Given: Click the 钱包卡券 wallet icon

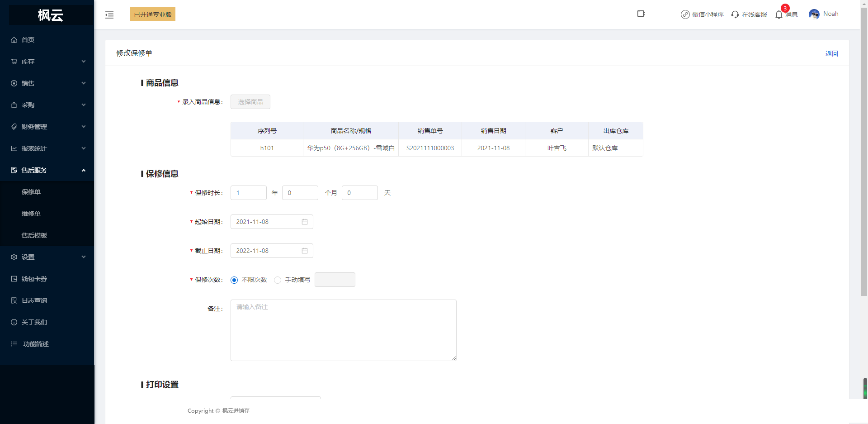Looking at the screenshot, I should (14, 279).
